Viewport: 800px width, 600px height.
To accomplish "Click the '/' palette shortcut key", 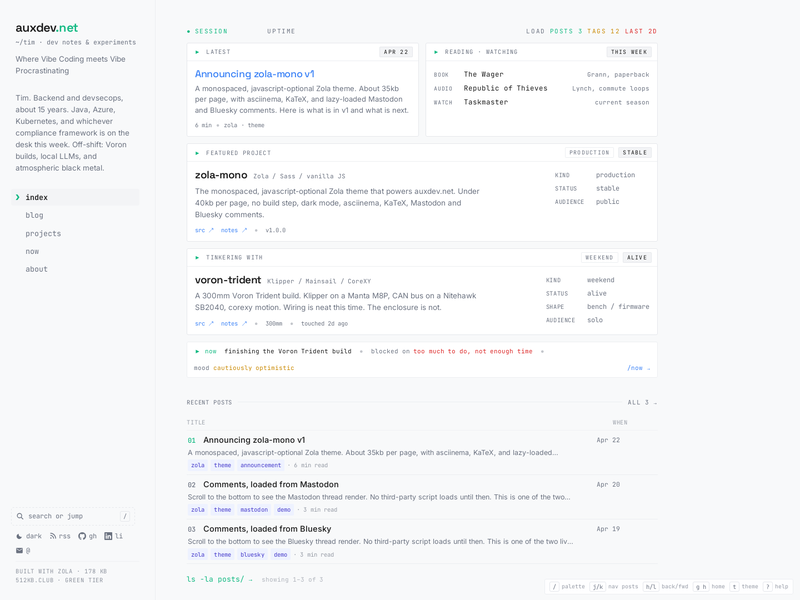I will pos(554,587).
